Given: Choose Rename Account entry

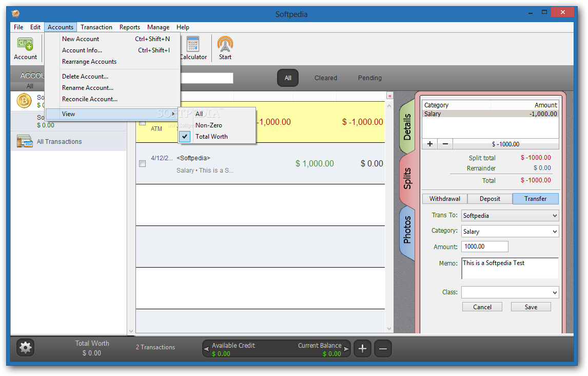Looking at the screenshot, I should pyautogui.click(x=112, y=88).
